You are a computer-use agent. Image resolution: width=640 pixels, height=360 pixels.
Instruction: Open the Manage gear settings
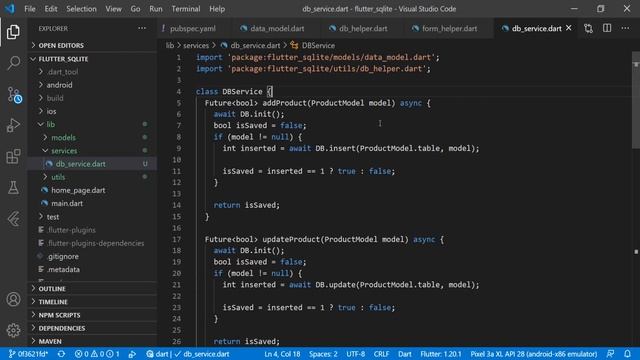click(13, 330)
